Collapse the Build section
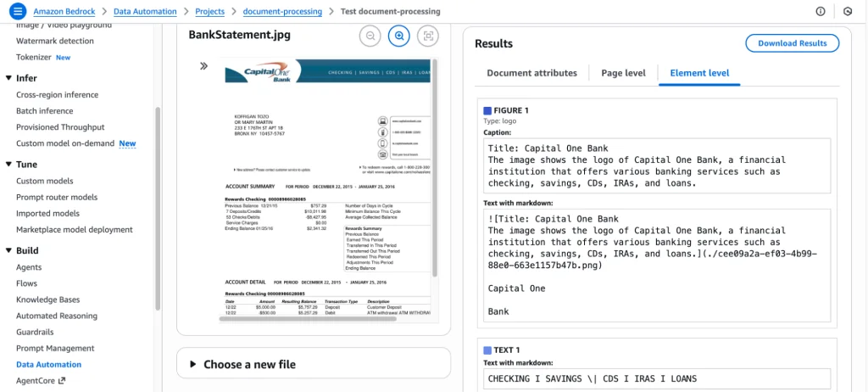This screenshot has width=868, height=392. 8,250
